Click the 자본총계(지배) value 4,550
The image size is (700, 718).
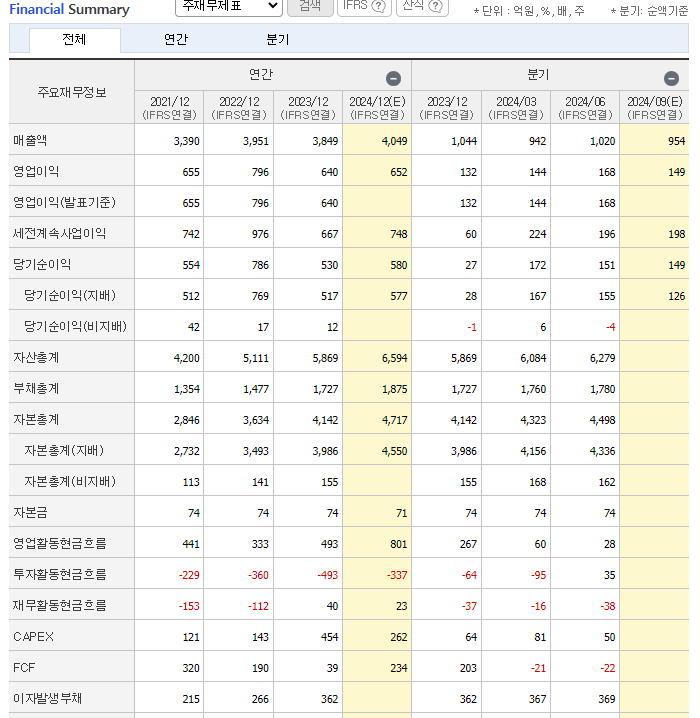[394, 451]
